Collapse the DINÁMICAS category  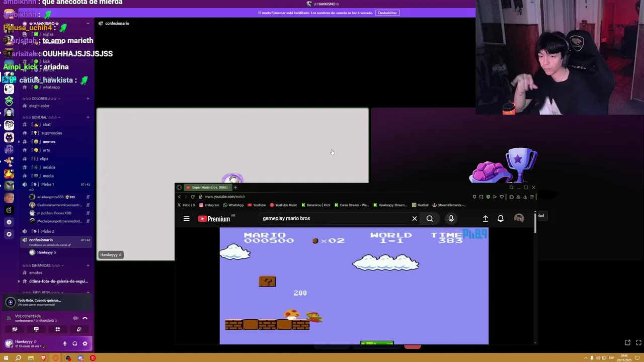point(43,265)
